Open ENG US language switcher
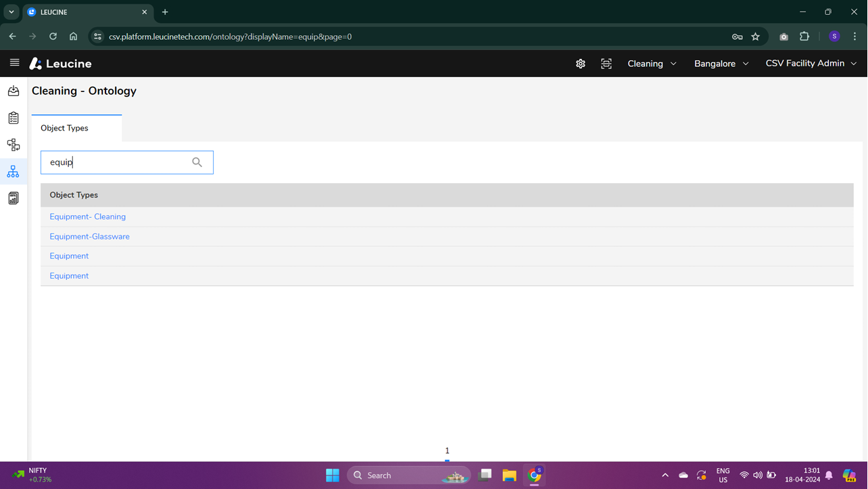The height and width of the screenshot is (489, 868). [x=723, y=475]
